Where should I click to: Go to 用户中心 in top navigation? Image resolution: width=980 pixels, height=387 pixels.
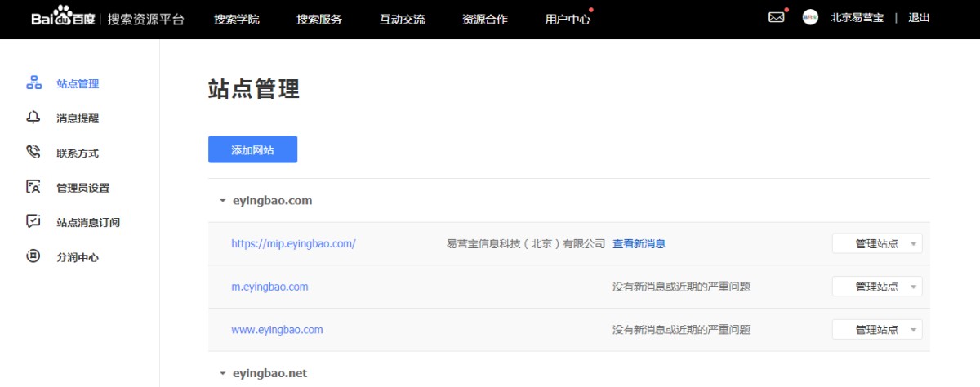[x=568, y=19]
